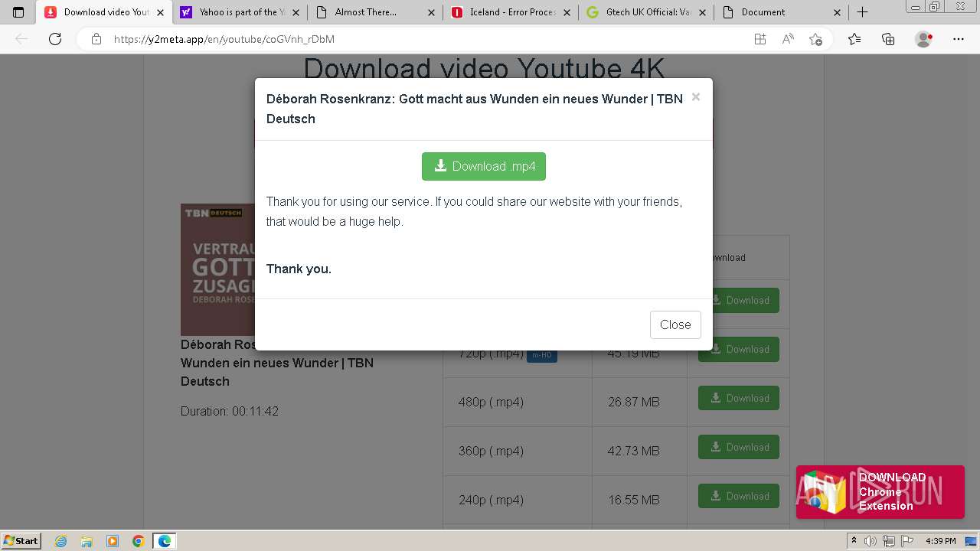The image size is (980, 551).
Task: Click the network tray icon
Action: pos(889,541)
